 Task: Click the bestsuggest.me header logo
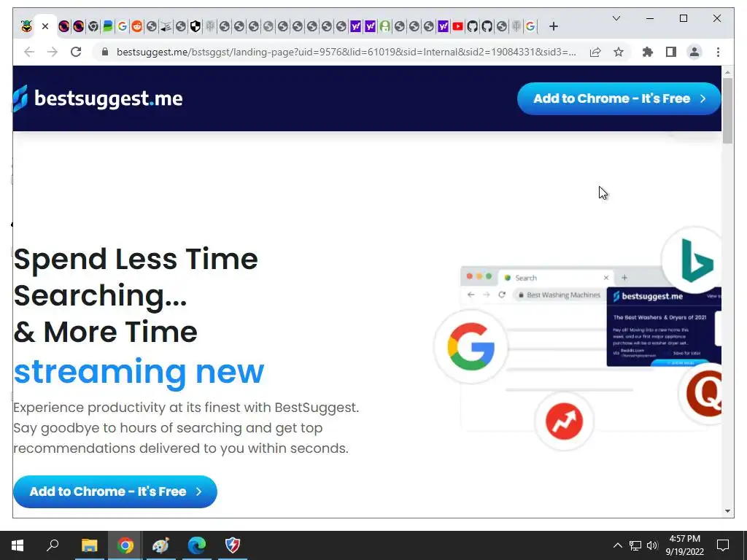98,98
